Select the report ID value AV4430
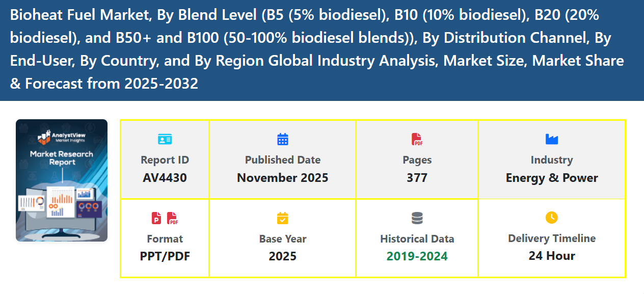This screenshot has height=294, width=644. [x=165, y=178]
